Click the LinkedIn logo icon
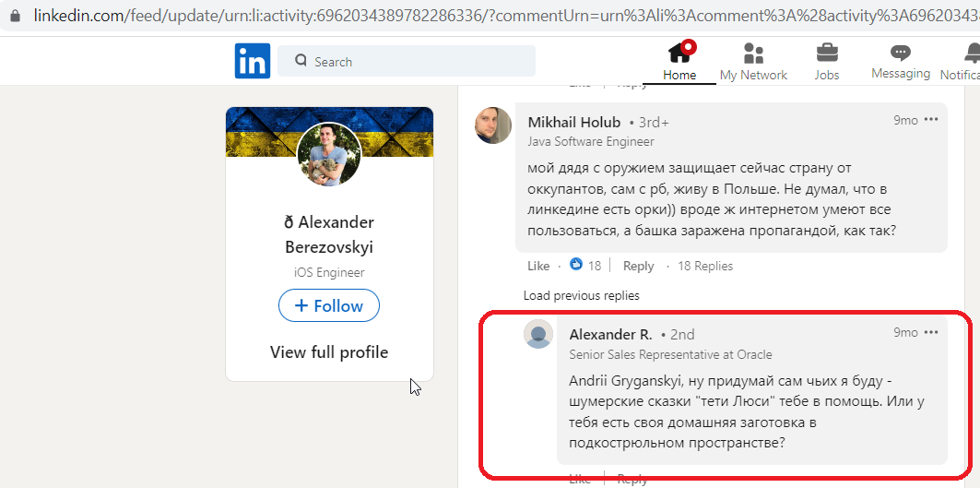This screenshot has height=488, width=980. (x=253, y=61)
